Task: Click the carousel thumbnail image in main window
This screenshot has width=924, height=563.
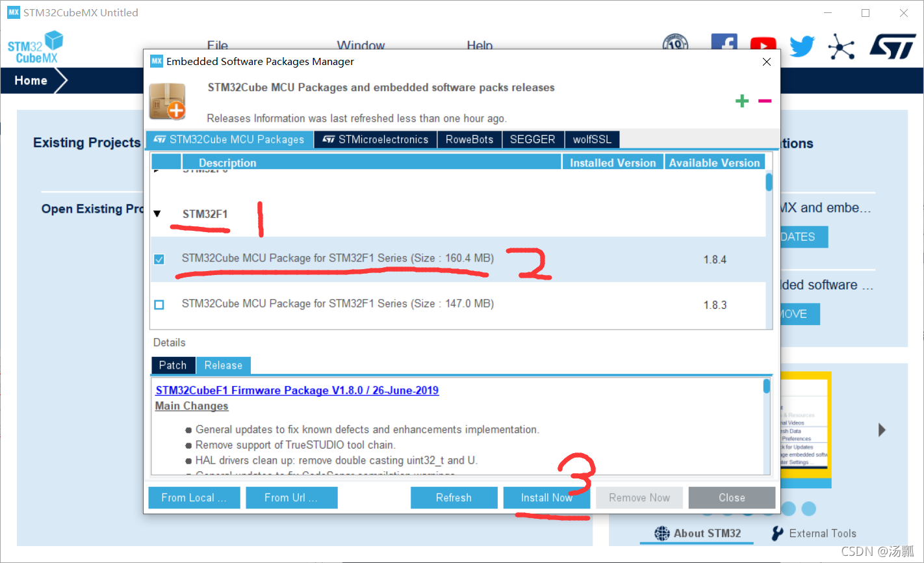Action: pyautogui.click(x=806, y=429)
